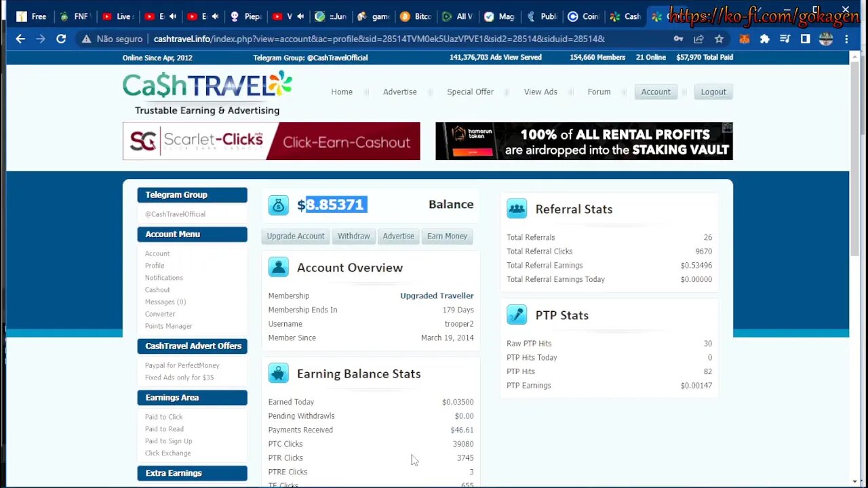Click the Withdraw button
Image resolution: width=868 pixels, height=488 pixels.
354,236
